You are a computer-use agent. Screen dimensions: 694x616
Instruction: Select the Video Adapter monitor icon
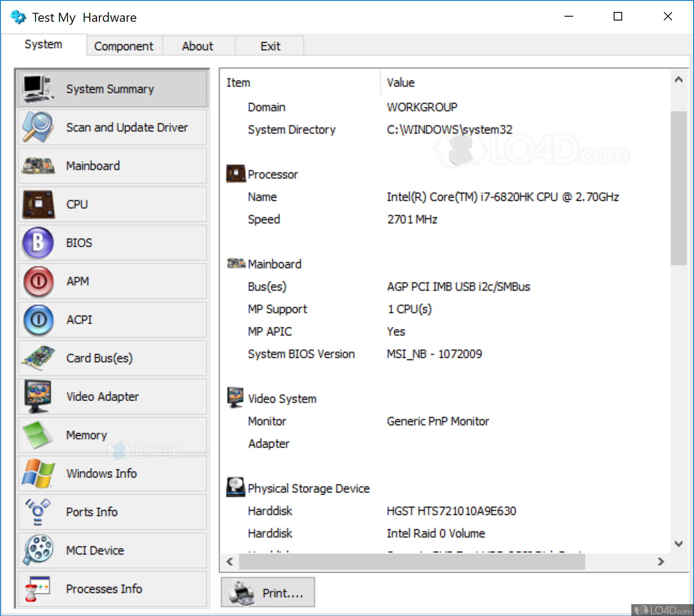[38, 396]
